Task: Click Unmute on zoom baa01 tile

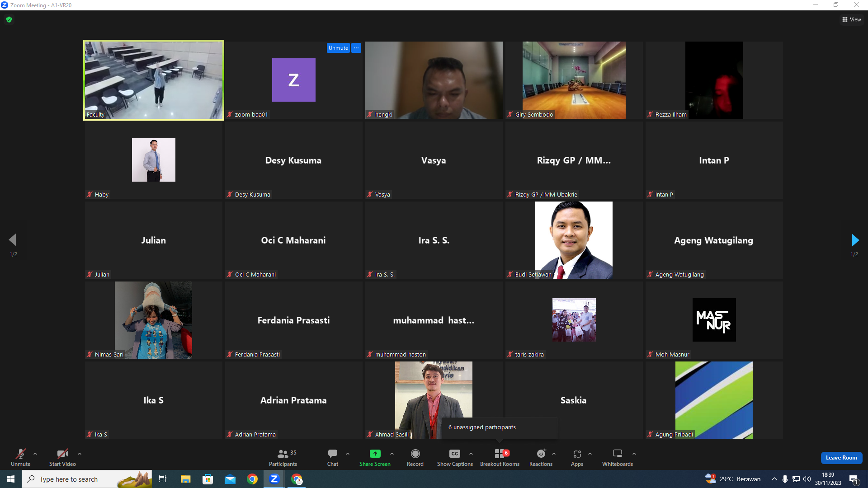Action: tap(338, 48)
